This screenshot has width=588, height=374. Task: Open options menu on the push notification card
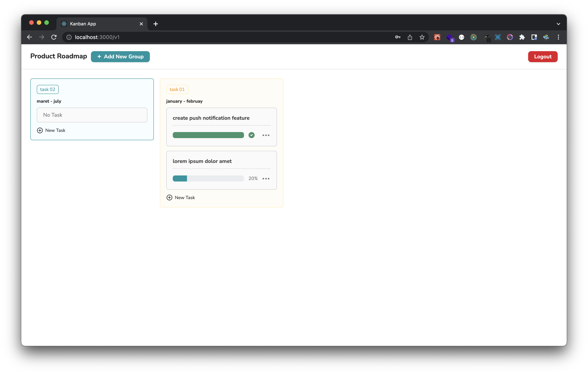266,135
